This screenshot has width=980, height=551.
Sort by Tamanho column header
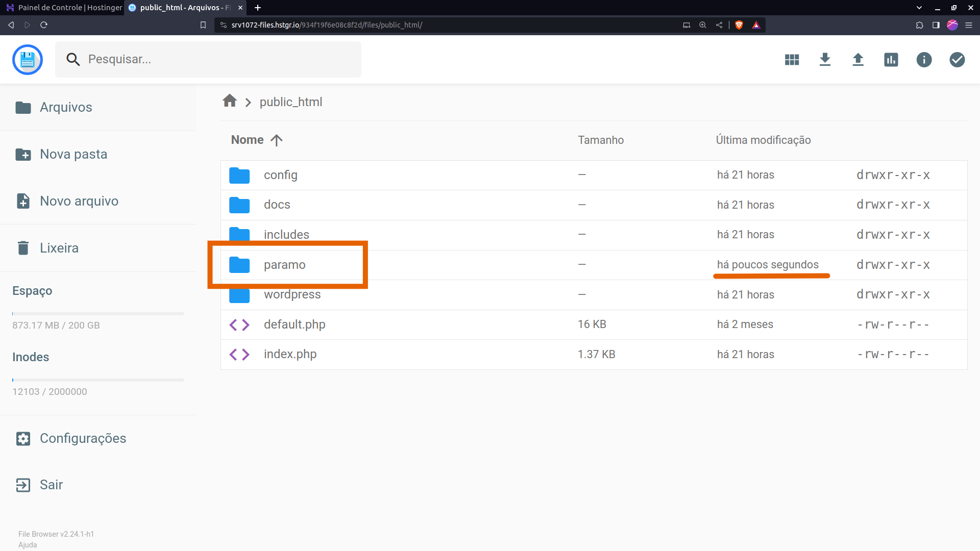tap(601, 140)
